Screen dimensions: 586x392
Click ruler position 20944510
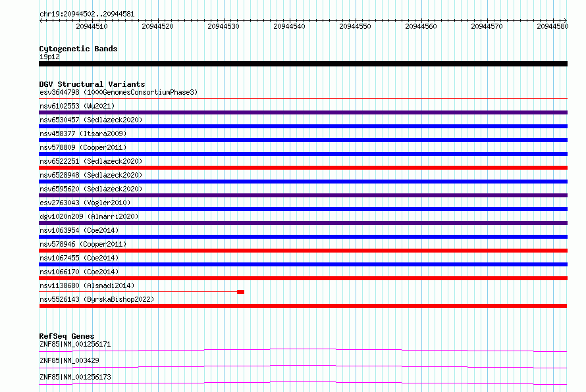click(x=92, y=26)
